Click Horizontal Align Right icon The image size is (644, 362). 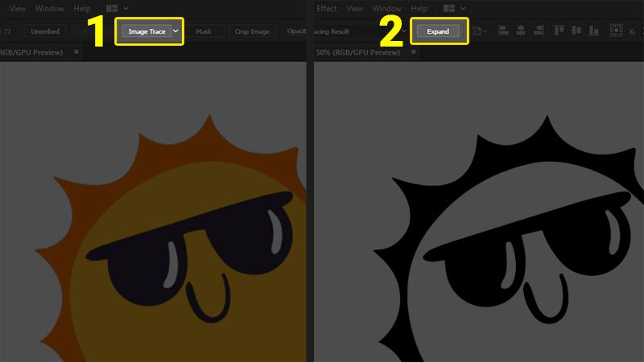539,31
